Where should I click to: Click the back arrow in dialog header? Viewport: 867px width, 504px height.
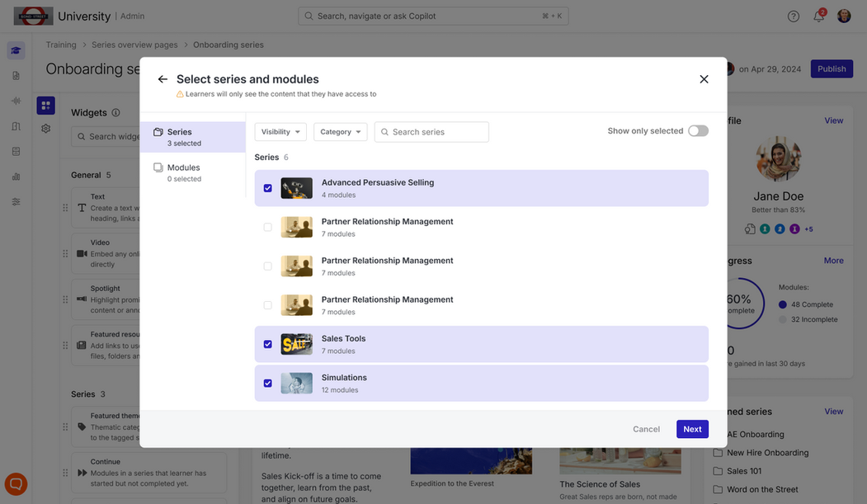(163, 79)
